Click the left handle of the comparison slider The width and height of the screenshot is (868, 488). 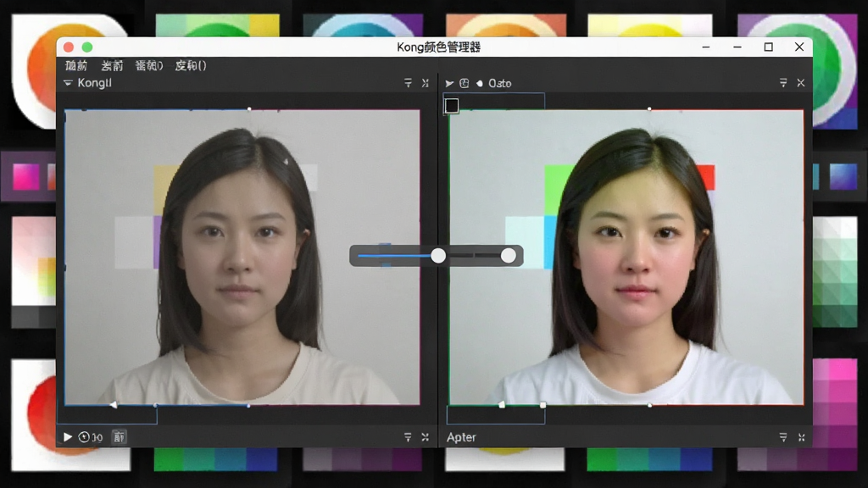click(x=438, y=256)
